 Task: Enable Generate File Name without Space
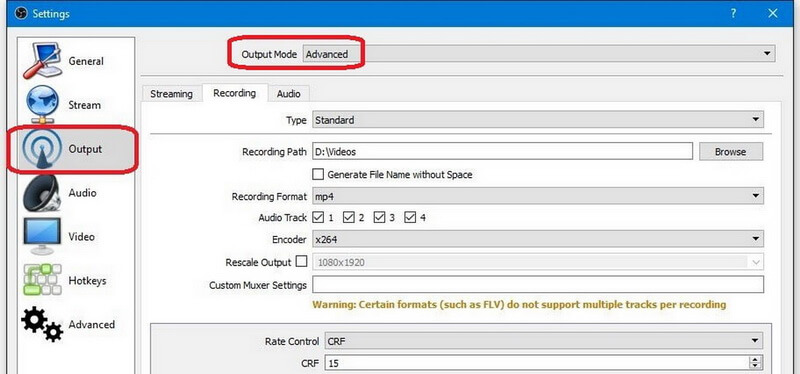click(x=318, y=174)
